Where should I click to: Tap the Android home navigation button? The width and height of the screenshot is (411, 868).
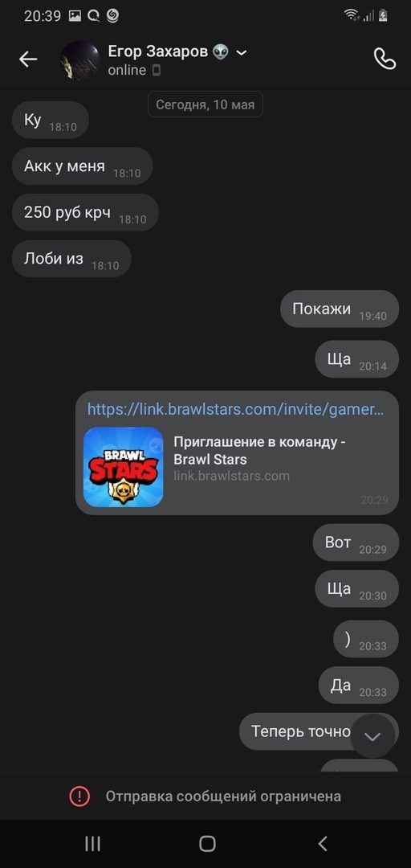coord(207,843)
